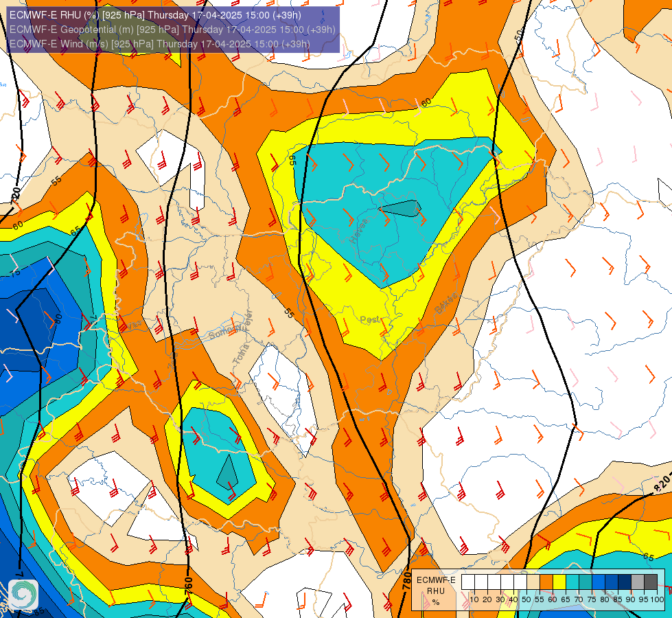Screen dimensions: 672x618
Task: Pick the teal 70-75 legend swatch
Action: 586,582
